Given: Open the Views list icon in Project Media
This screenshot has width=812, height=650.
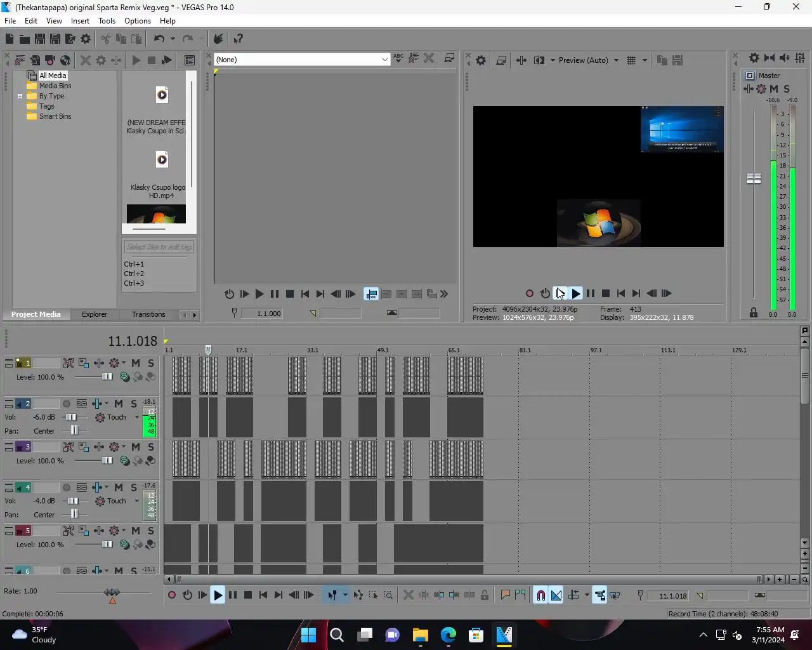Looking at the screenshot, I should pos(189,60).
